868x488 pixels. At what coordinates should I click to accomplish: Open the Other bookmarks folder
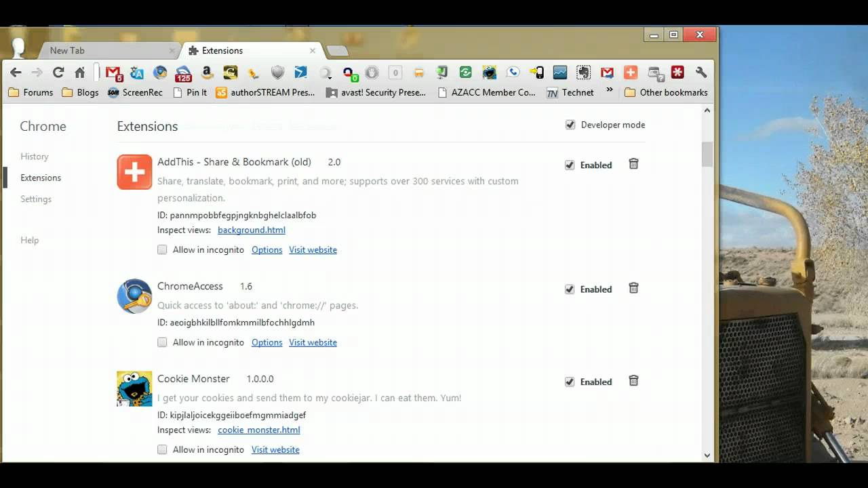(x=666, y=92)
